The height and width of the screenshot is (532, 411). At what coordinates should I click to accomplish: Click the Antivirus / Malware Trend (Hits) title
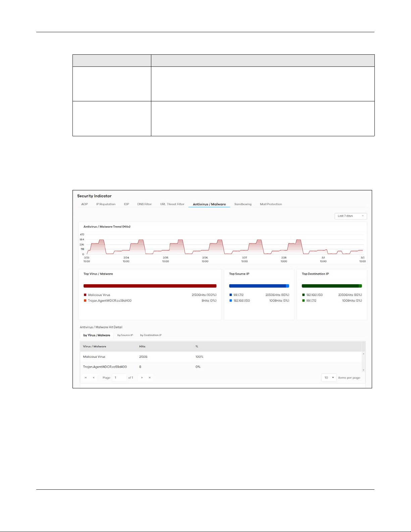[107, 227]
